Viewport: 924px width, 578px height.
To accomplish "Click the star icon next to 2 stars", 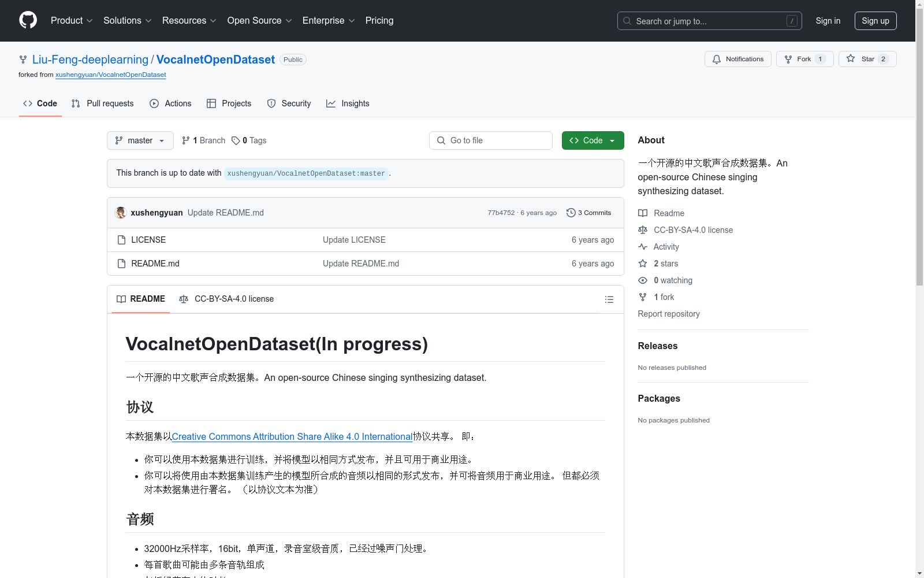I will [643, 264].
